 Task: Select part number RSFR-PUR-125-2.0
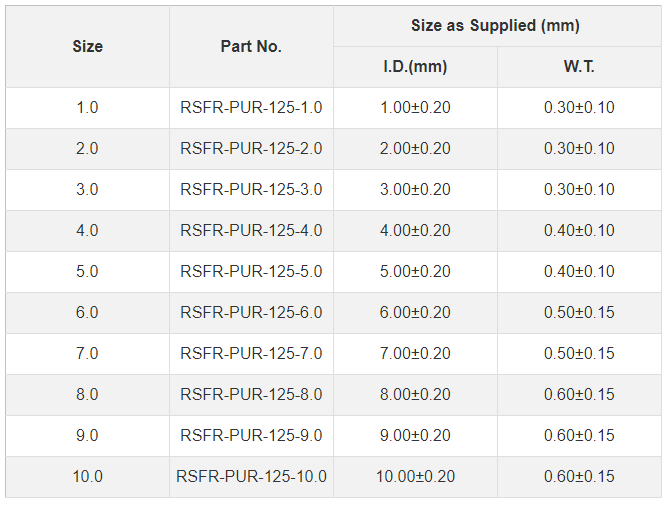click(251, 149)
